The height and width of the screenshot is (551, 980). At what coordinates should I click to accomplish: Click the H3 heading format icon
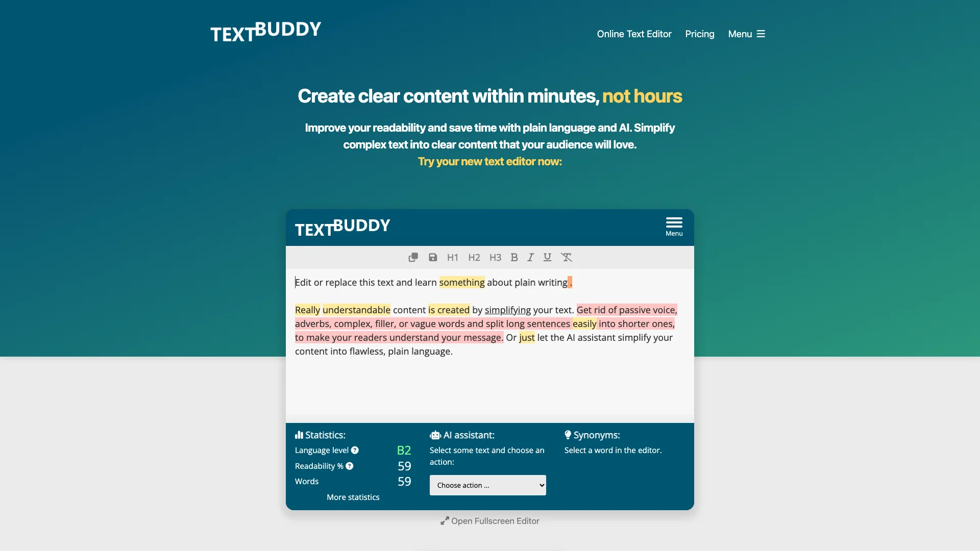pos(495,257)
